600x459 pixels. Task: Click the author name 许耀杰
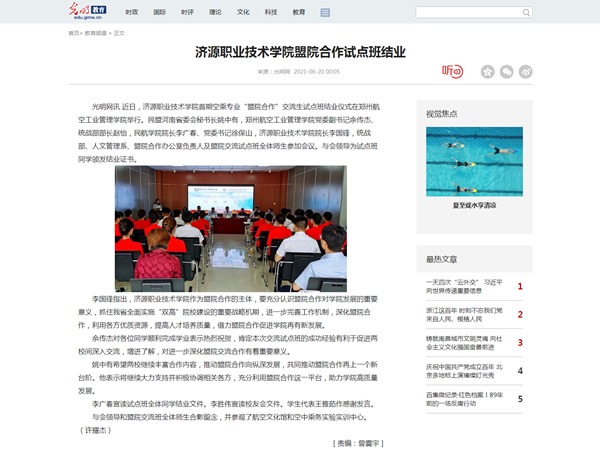(x=95, y=430)
